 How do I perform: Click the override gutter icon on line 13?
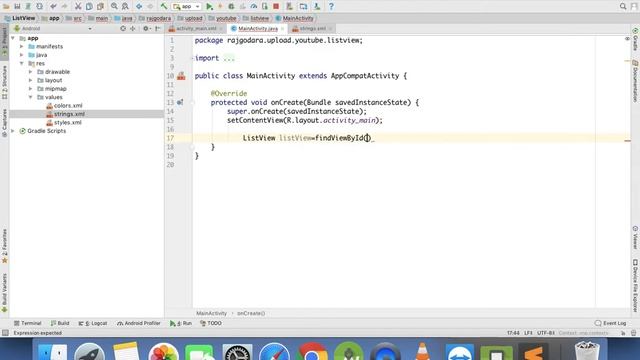click(x=180, y=102)
